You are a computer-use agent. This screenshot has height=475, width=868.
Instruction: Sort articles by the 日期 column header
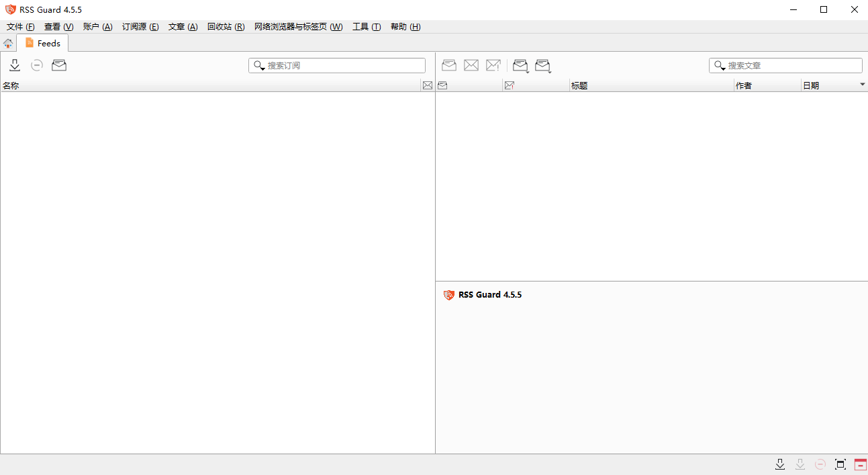pos(832,85)
